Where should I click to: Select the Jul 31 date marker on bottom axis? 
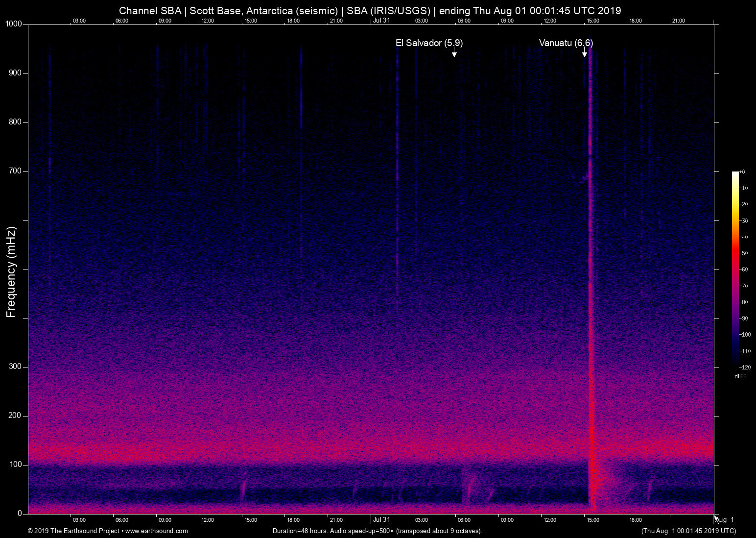click(x=381, y=519)
